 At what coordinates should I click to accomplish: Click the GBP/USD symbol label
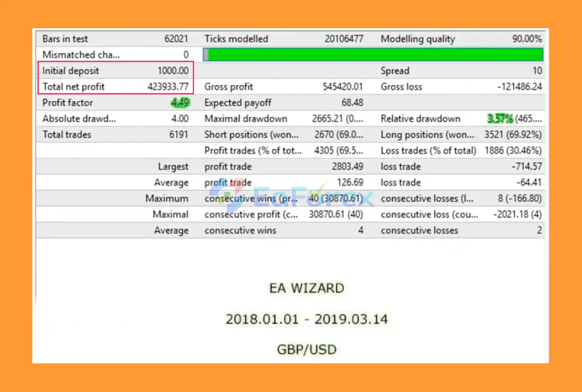tap(306, 349)
